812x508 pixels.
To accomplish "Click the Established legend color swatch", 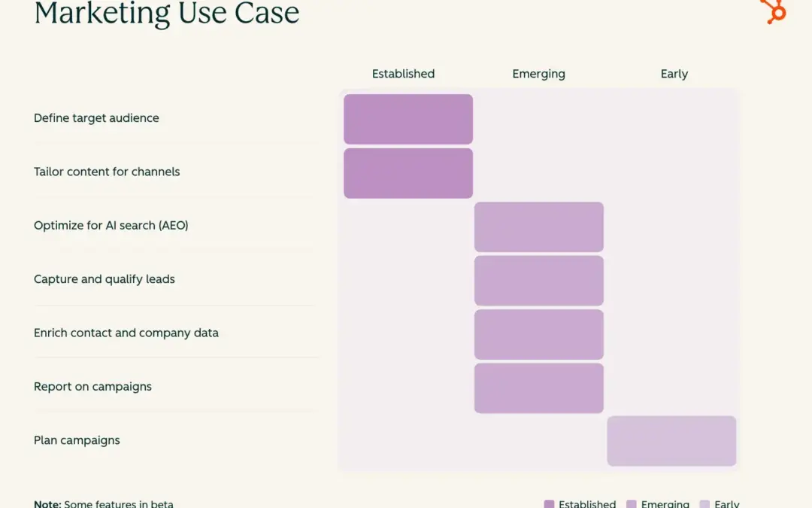I will point(549,503).
